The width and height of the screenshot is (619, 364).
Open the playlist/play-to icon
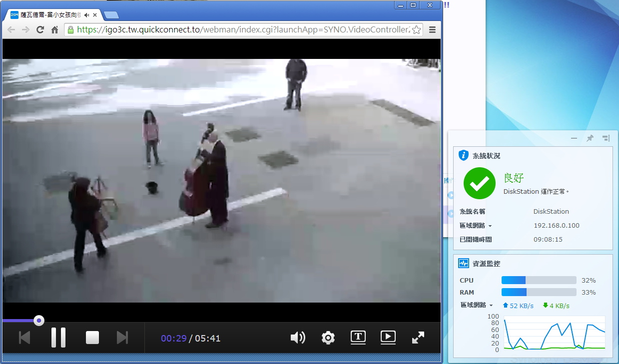pyautogui.click(x=388, y=338)
